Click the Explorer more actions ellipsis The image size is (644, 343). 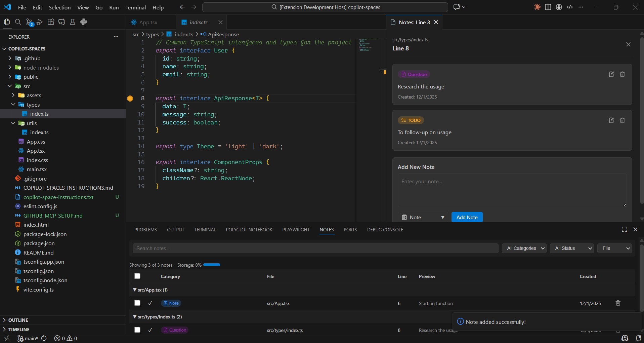click(116, 37)
